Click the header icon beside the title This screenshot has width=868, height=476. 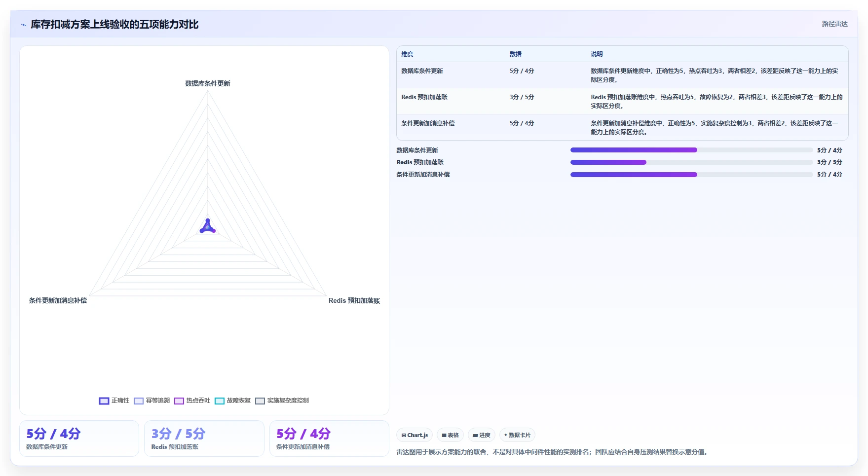23,25
